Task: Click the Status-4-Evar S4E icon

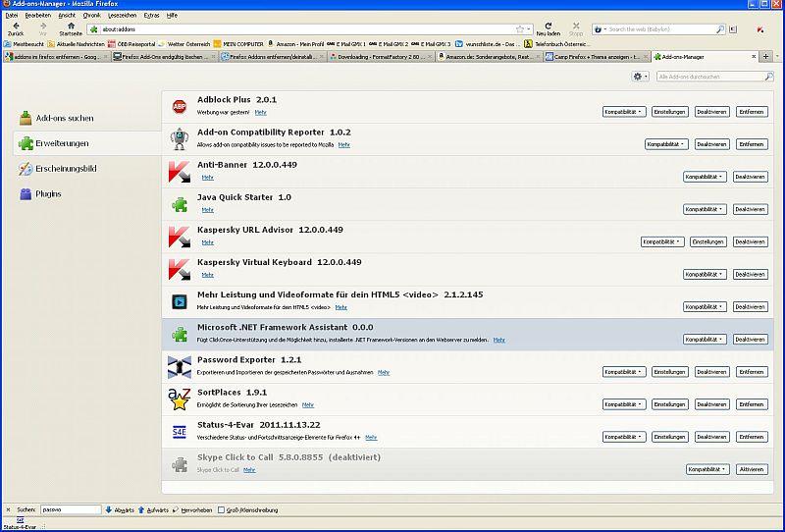Action: pos(180,432)
